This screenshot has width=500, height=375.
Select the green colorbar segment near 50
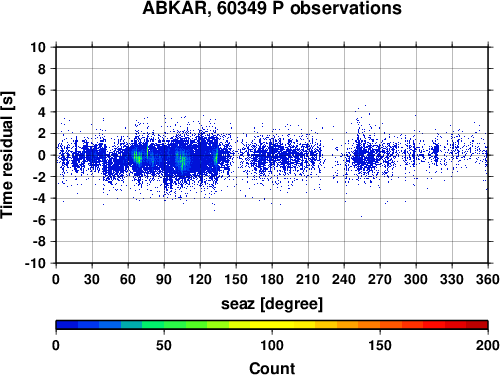(x=164, y=325)
